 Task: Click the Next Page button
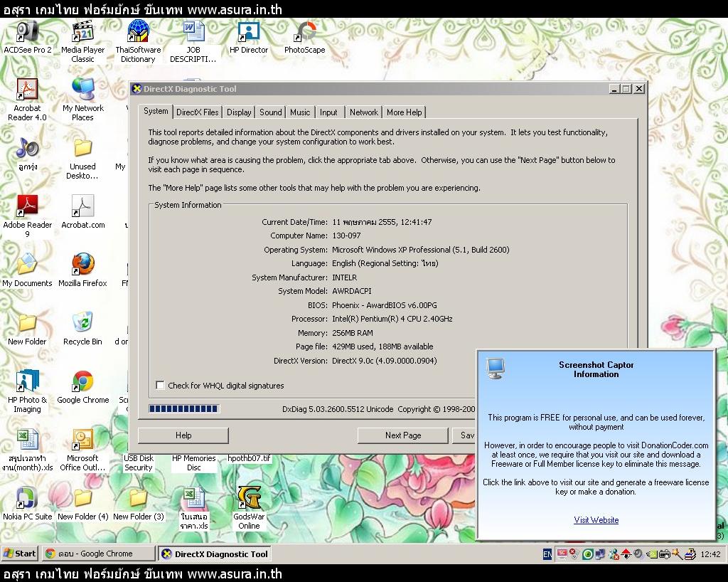[x=403, y=435]
